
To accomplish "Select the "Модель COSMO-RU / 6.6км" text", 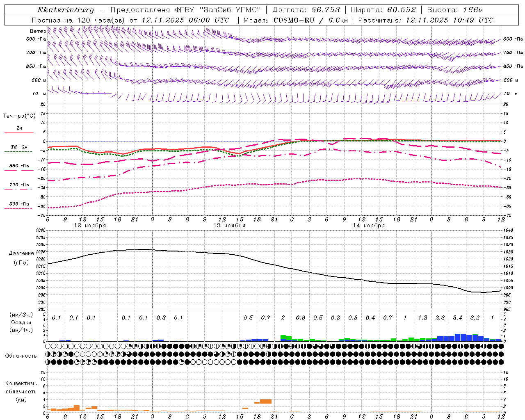I will coord(295,20).
